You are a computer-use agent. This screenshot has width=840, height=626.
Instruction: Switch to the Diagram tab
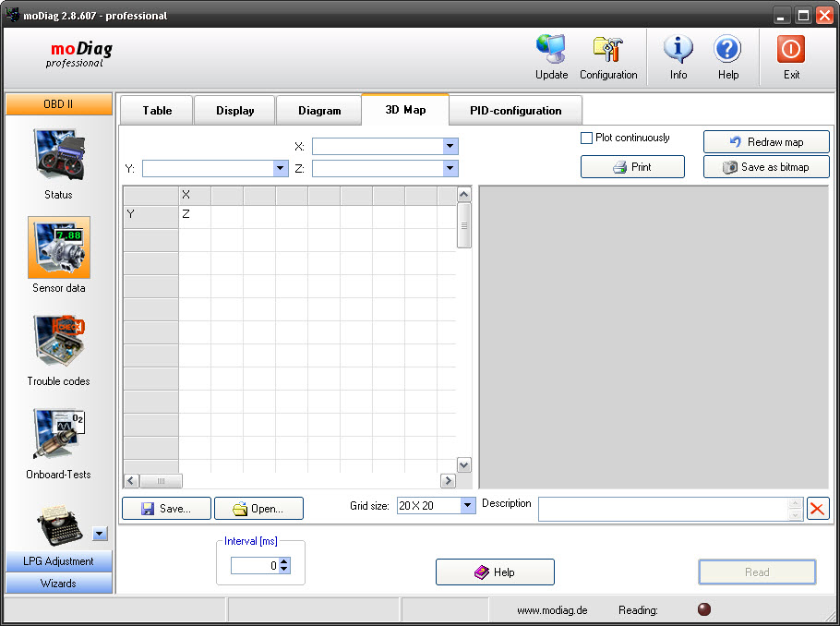point(319,111)
